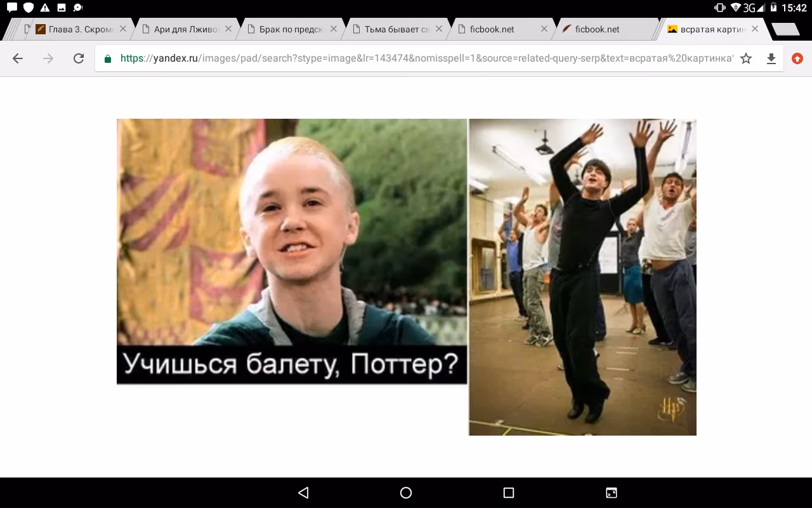Tap the vibrate mode icon in status bar
This screenshot has width=812, height=508.
719,8
